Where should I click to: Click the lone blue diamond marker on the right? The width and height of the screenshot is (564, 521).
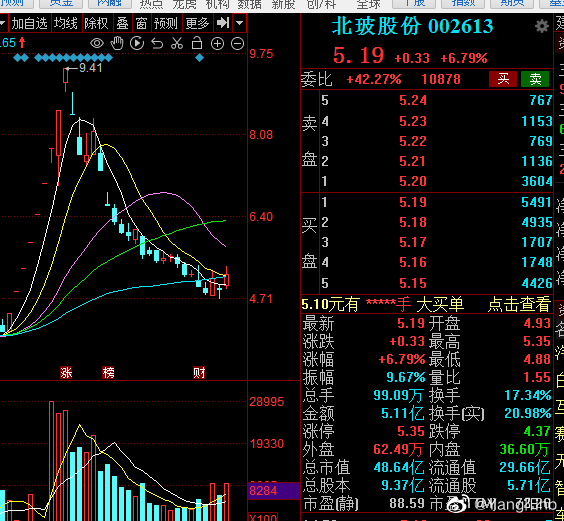tap(199, 58)
